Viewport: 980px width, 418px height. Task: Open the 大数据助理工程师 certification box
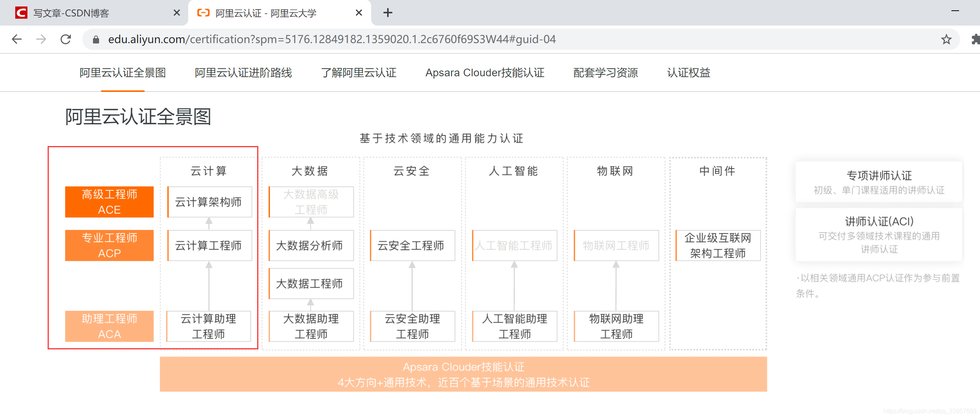(311, 326)
